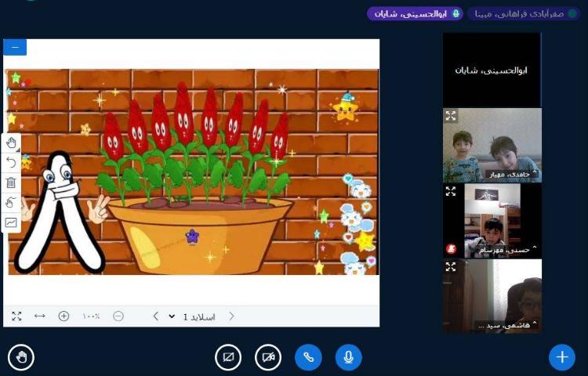The height and width of the screenshot is (376, 588).
Task: Click the fit-to-width double arrow icon
Action: (x=39, y=316)
